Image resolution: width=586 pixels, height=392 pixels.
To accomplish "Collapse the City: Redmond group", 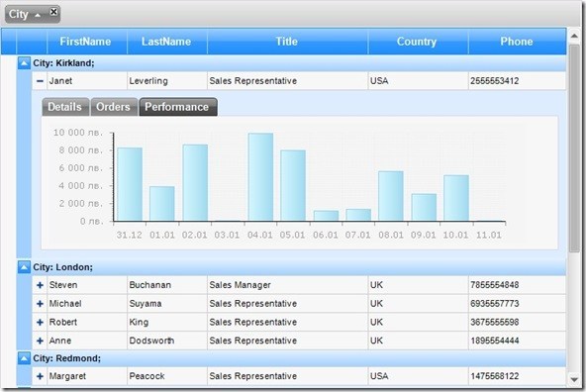I will click(x=24, y=358).
